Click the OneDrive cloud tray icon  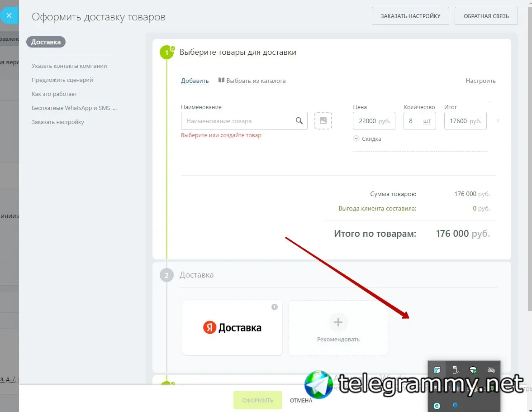491,370
